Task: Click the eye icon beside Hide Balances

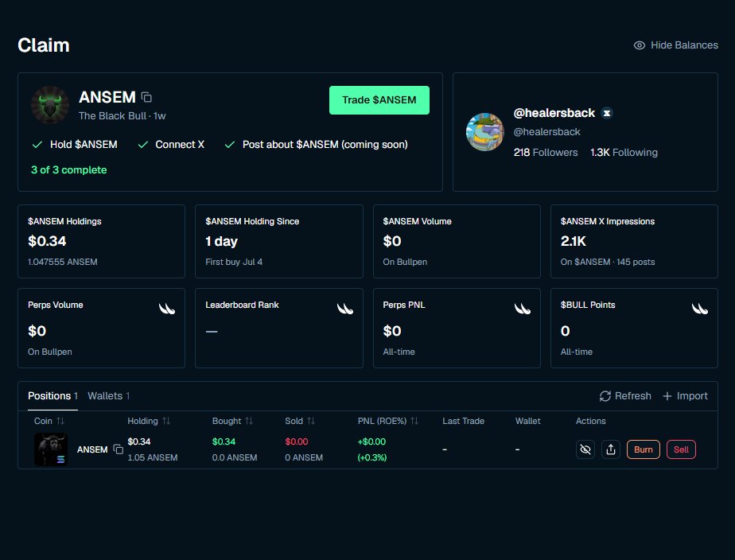Action: click(x=639, y=45)
